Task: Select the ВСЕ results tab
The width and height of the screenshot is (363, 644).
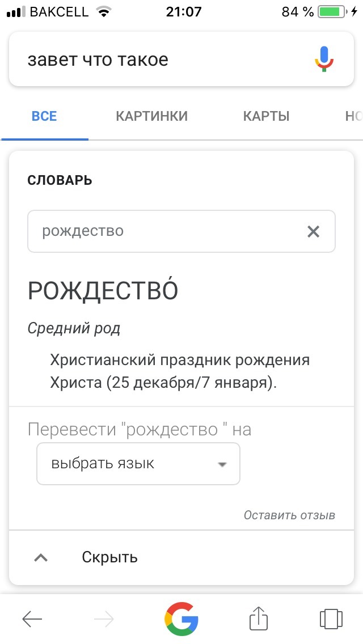Action: tap(44, 116)
